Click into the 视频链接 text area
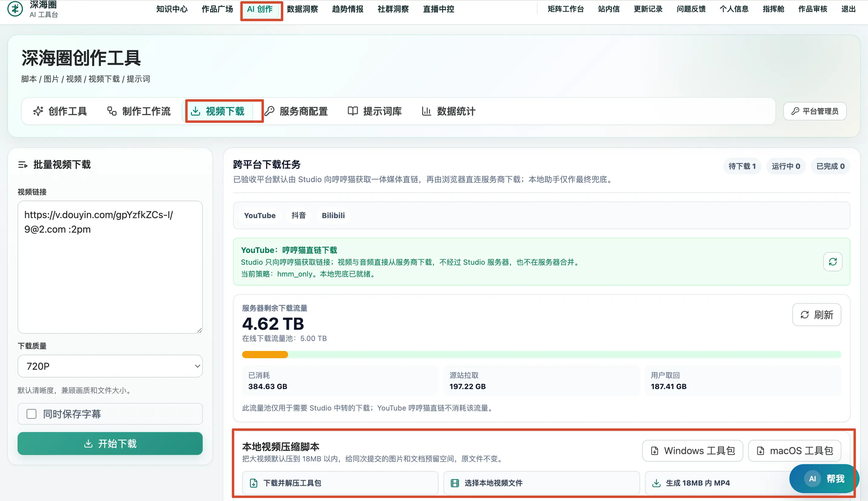 (x=110, y=267)
